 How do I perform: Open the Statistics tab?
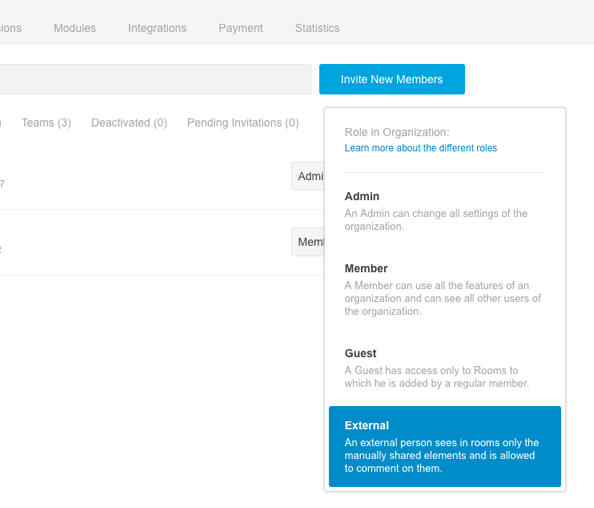(x=317, y=28)
